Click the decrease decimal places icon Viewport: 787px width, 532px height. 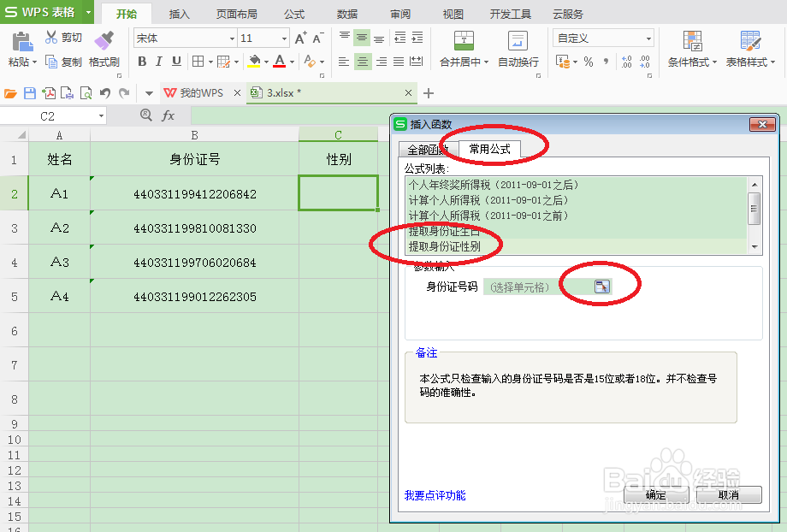(645, 62)
